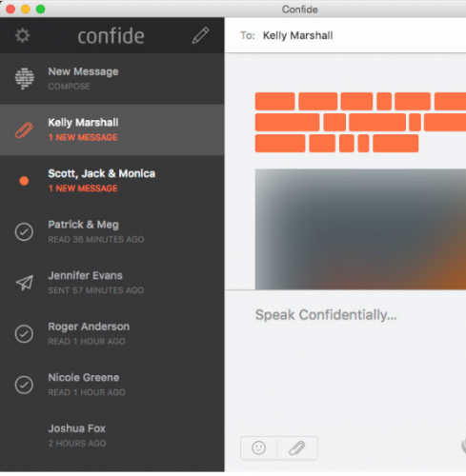The width and height of the screenshot is (466, 476).
Task: Click the read checkmark icon for Nicole Greene
Action: tap(24, 385)
